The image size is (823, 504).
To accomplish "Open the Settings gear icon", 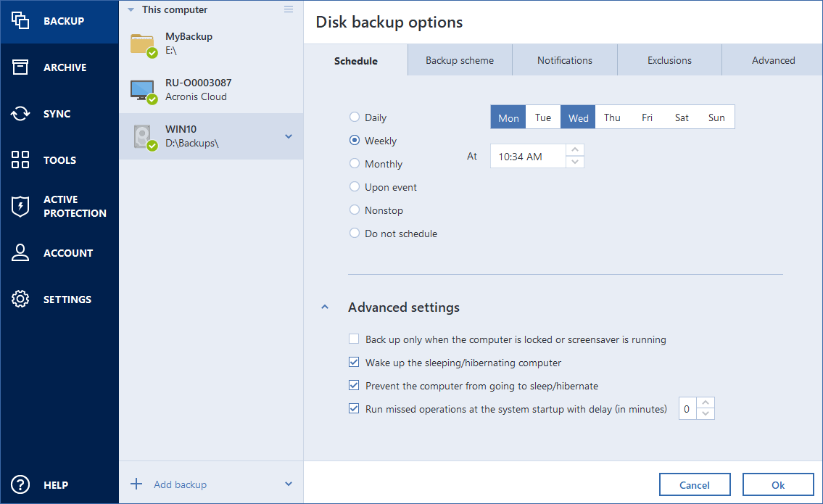I will click(20, 299).
